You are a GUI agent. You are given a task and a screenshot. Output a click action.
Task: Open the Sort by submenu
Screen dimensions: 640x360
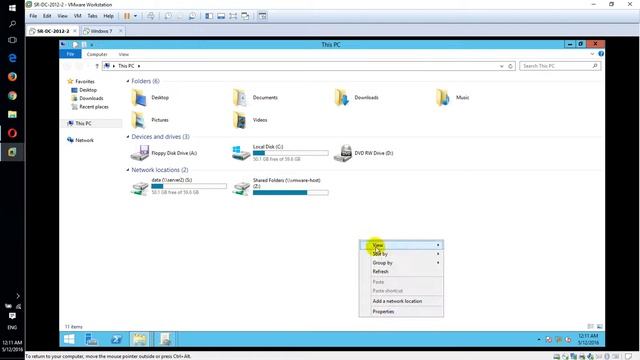coord(401,254)
